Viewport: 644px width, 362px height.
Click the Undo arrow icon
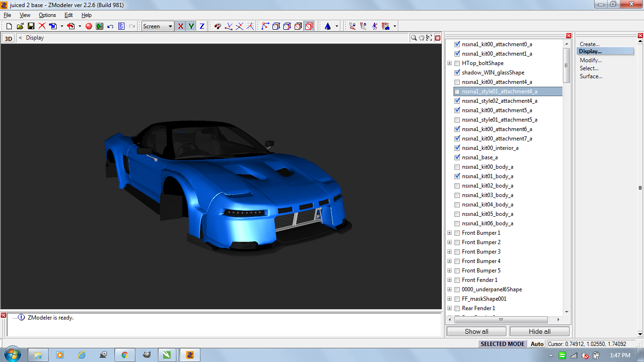pos(110,26)
